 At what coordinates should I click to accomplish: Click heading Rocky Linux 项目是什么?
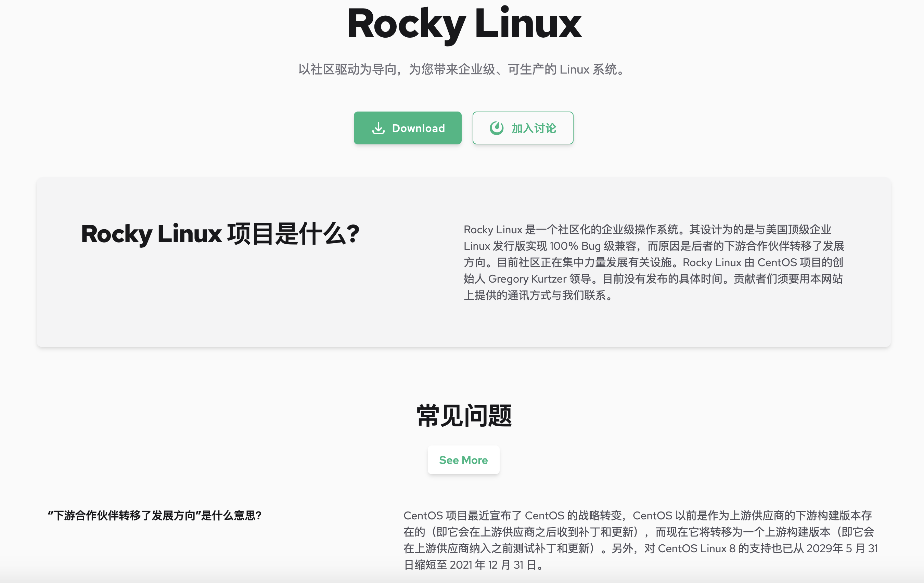coord(220,234)
